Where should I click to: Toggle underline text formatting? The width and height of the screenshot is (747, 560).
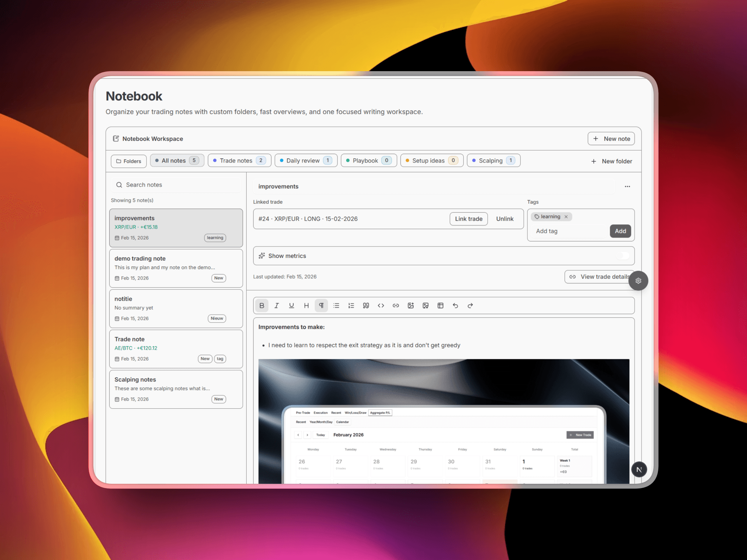pyautogui.click(x=291, y=305)
